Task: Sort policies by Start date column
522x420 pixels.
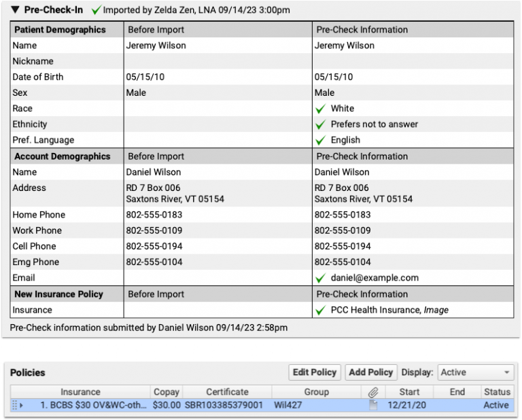Action: coord(409,392)
